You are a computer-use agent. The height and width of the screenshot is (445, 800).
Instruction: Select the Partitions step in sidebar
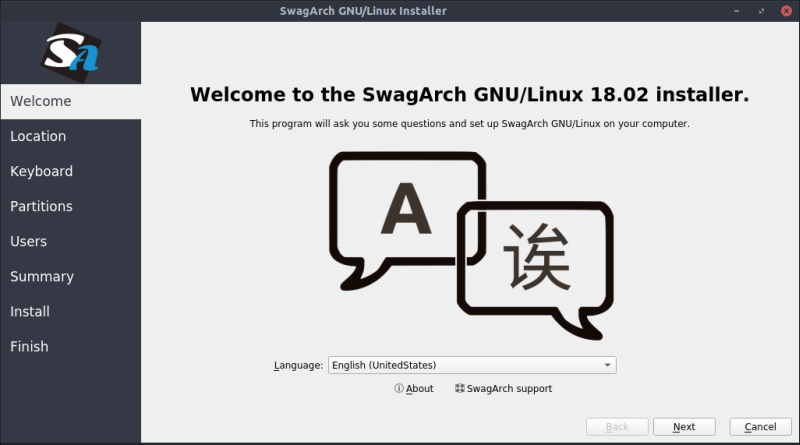click(x=71, y=206)
